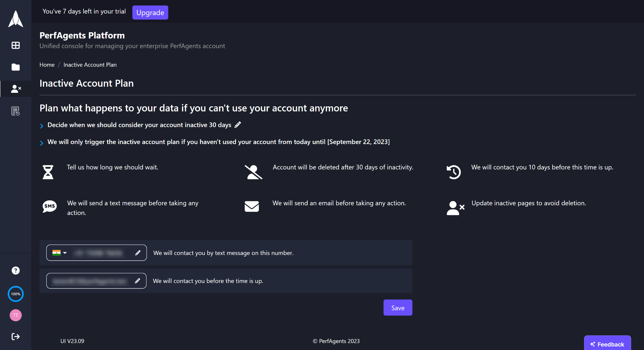
Task: Click the 100% progress circle indicator
Action: 15,294
